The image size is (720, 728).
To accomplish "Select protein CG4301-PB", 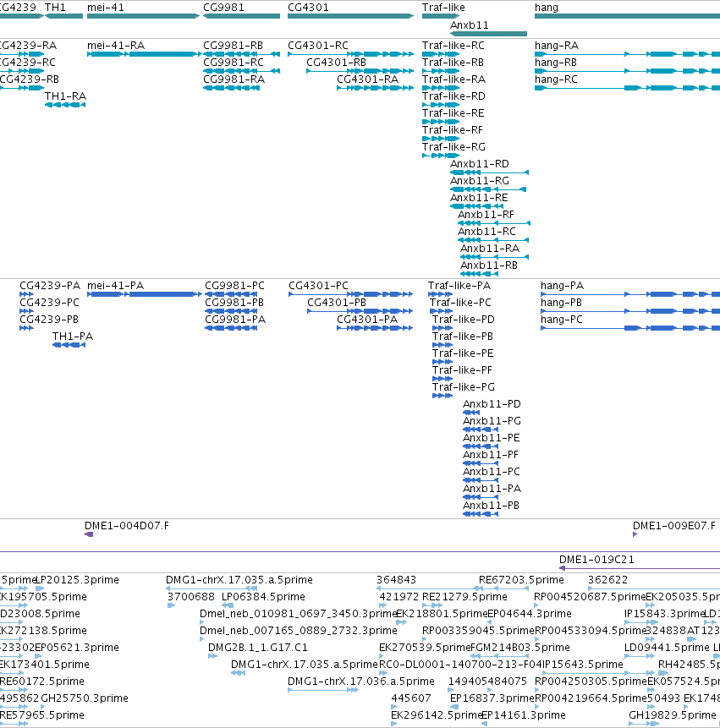I will (x=336, y=303).
